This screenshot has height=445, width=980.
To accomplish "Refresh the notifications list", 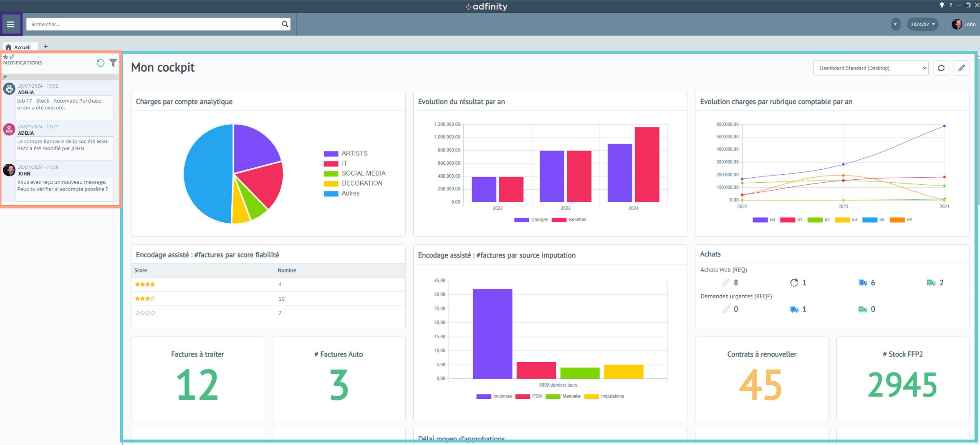I will coord(101,63).
